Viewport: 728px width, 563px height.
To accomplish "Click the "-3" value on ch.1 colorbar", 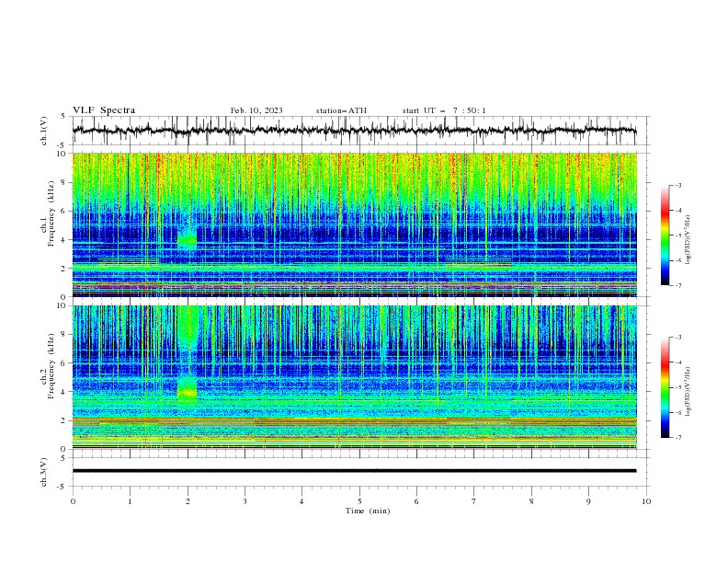I will (678, 185).
